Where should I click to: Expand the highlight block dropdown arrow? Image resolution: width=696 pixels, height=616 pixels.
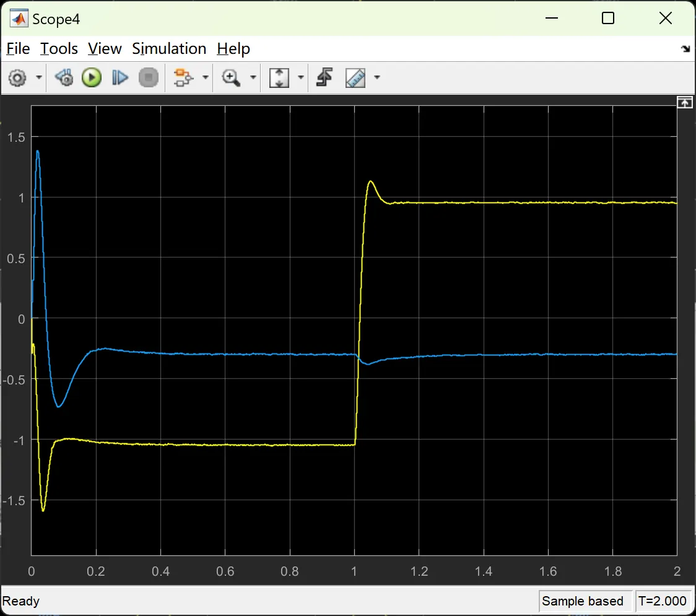click(205, 77)
